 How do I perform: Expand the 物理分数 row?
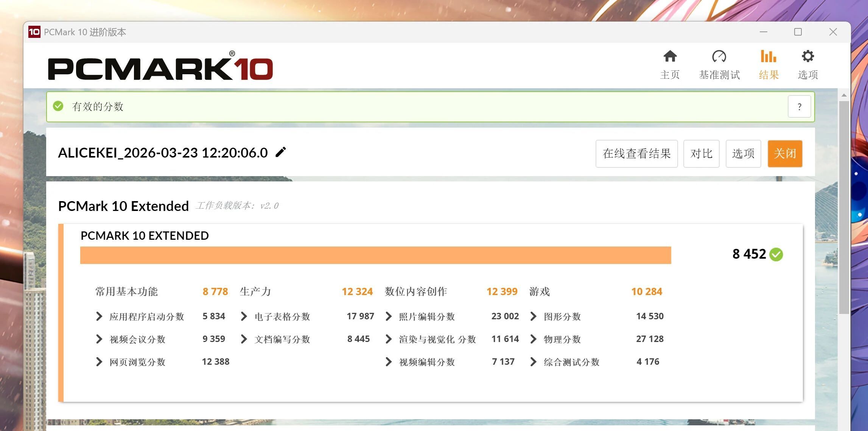pyautogui.click(x=534, y=339)
